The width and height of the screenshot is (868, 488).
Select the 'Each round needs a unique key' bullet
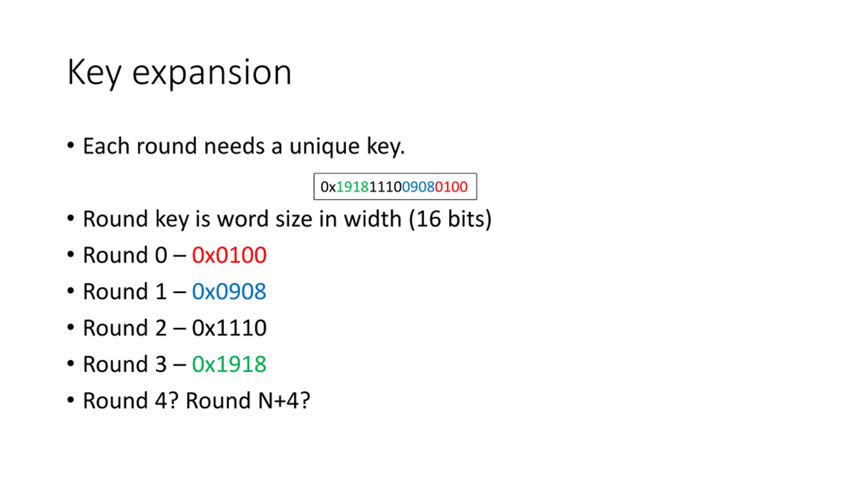click(x=244, y=146)
